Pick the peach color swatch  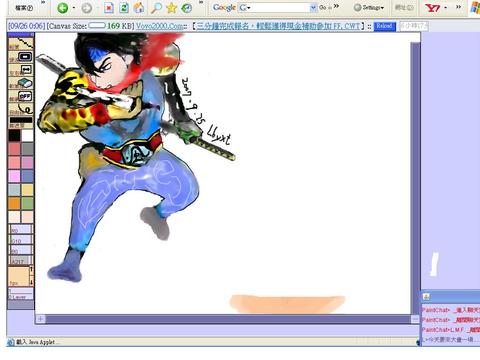[x=28, y=217]
